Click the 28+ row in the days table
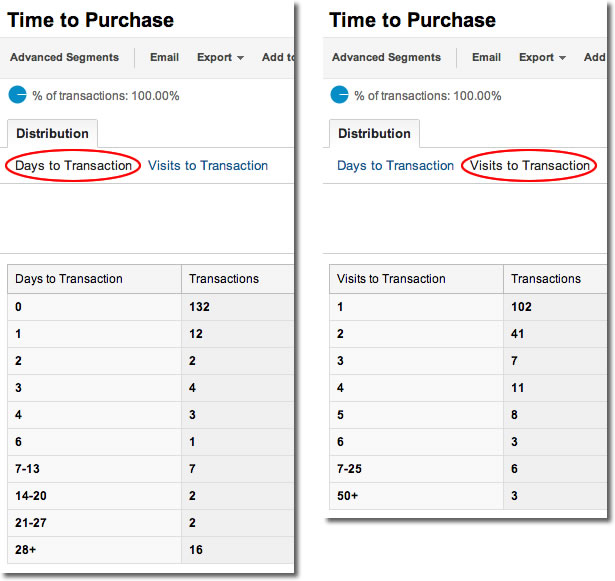 (25, 550)
